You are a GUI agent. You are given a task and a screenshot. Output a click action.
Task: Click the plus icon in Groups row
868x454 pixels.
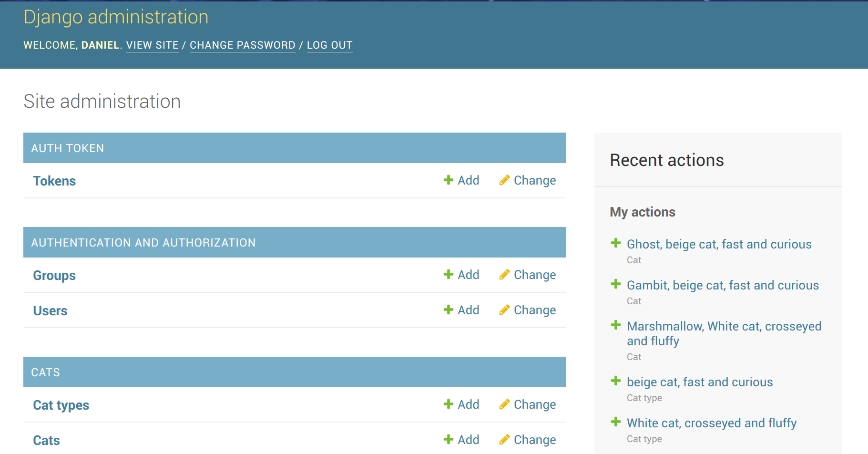click(x=448, y=274)
